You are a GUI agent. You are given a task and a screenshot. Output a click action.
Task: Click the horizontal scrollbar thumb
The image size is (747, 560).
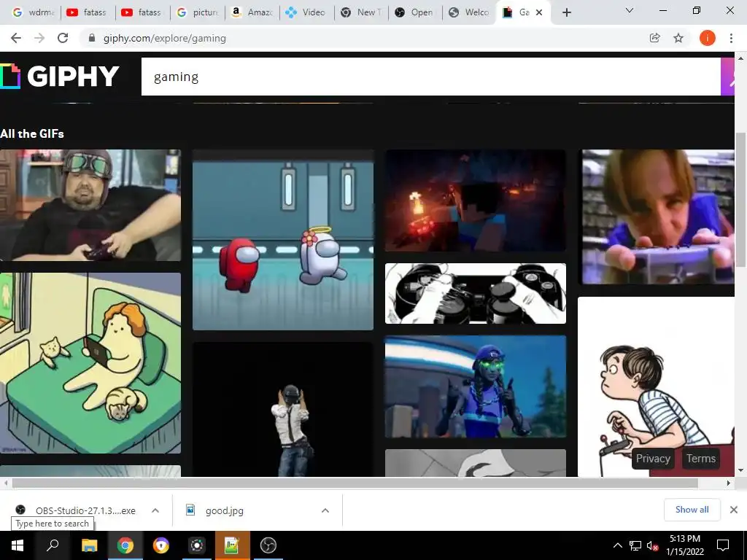[355, 483]
